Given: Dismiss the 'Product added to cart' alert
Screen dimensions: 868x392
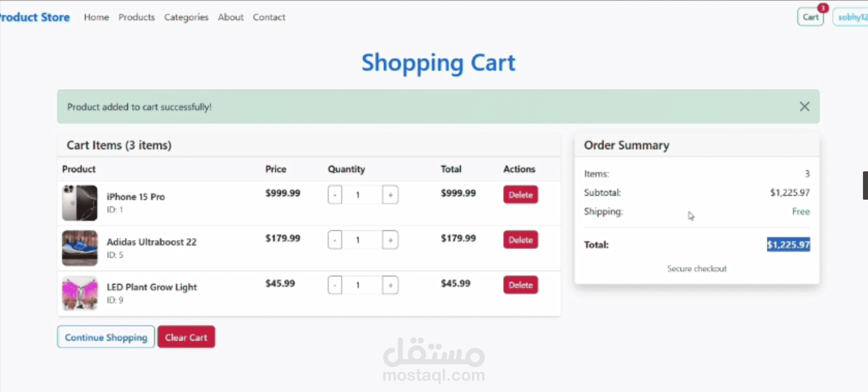Looking at the screenshot, I should 805,106.
